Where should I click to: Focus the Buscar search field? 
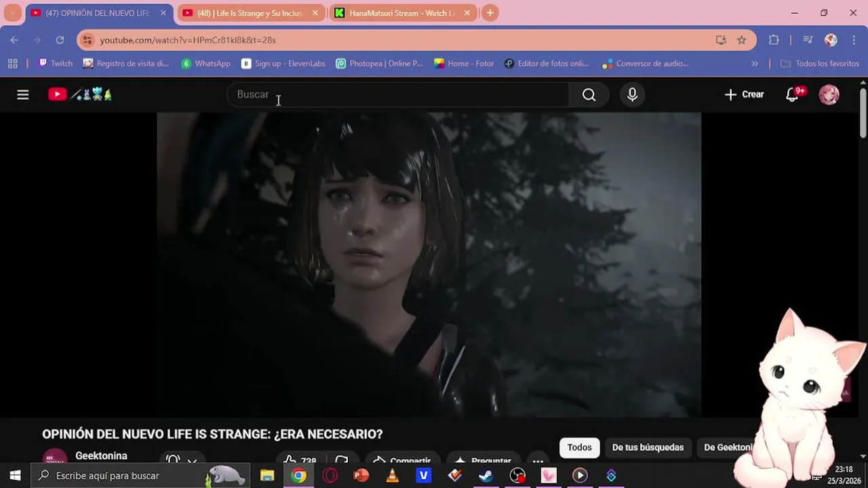point(397,95)
